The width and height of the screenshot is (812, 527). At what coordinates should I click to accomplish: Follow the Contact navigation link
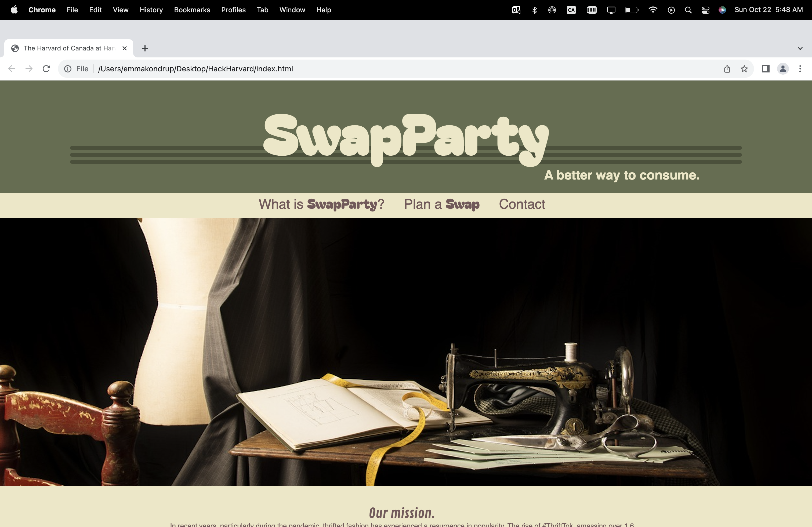[522, 204]
